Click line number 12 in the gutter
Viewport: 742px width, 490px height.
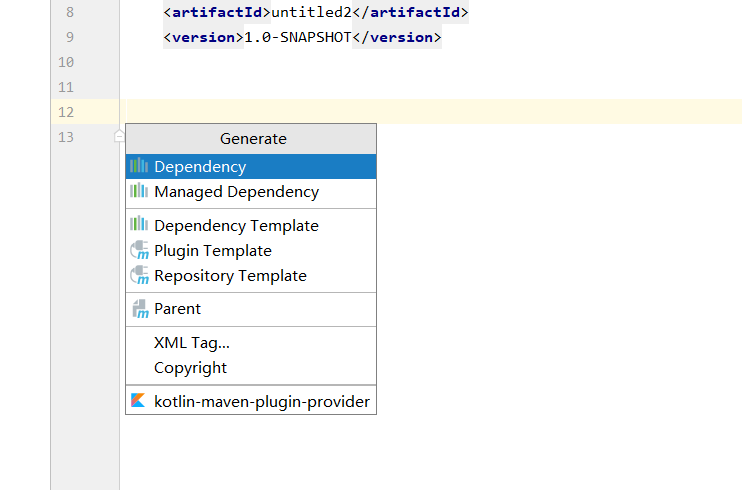tap(66, 112)
